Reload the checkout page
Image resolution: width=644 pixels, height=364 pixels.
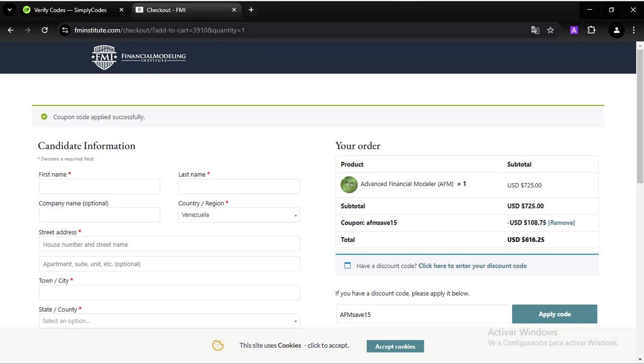[x=45, y=30]
